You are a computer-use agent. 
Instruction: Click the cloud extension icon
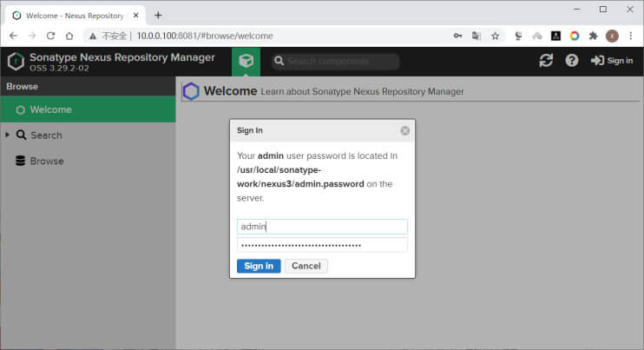[537, 36]
